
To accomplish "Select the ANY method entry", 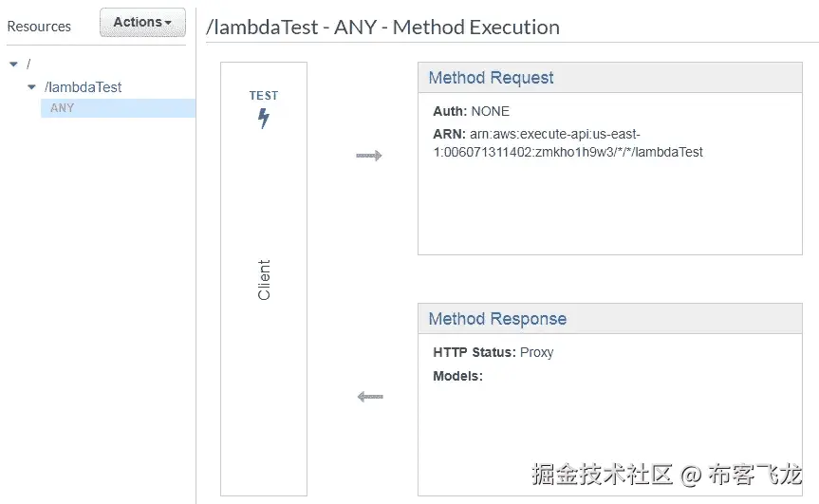I will [x=63, y=108].
